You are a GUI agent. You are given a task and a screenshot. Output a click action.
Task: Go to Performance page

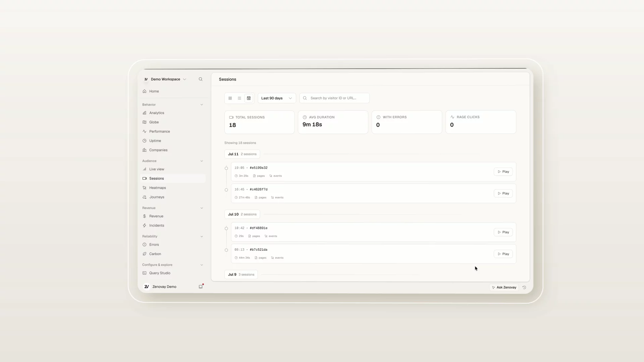(x=173, y=131)
